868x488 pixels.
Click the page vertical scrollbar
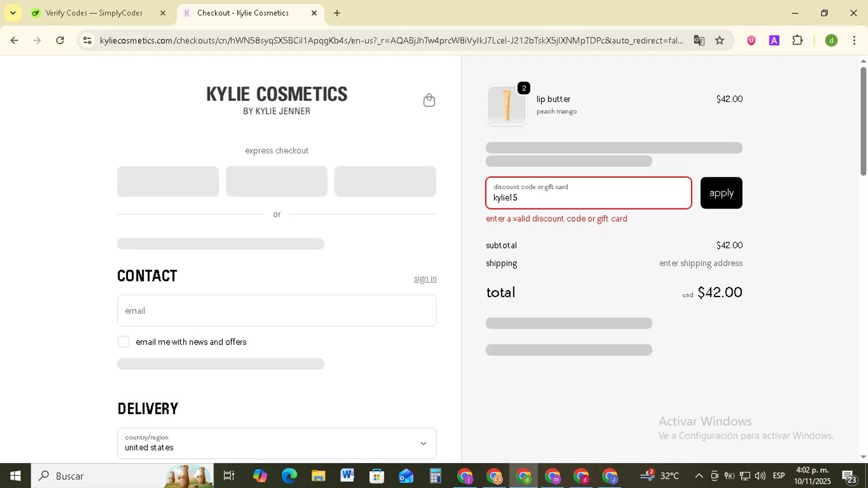(863, 122)
